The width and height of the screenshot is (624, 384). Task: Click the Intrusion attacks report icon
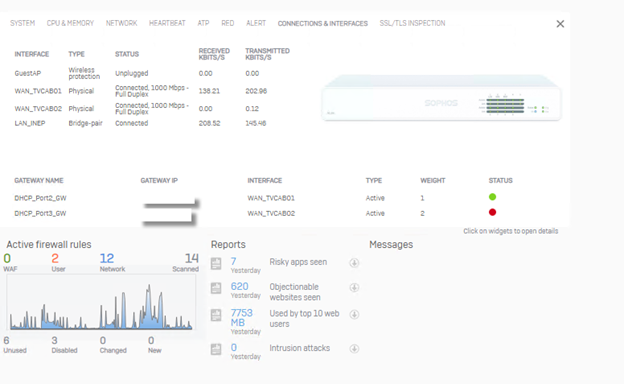pos(216,349)
